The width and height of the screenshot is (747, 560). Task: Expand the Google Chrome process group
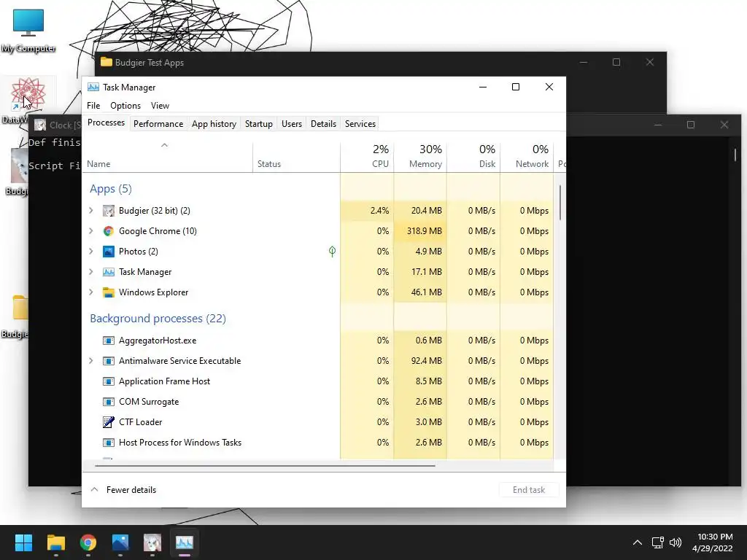91,231
